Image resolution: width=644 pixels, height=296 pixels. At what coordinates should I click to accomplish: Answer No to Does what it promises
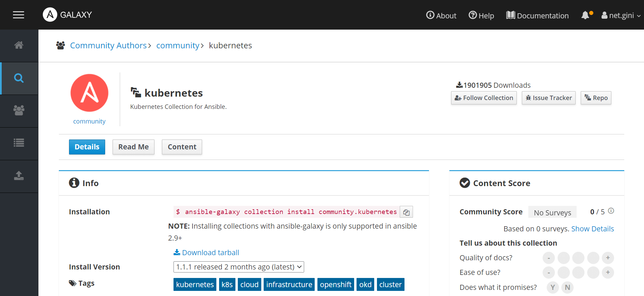[567, 287]
